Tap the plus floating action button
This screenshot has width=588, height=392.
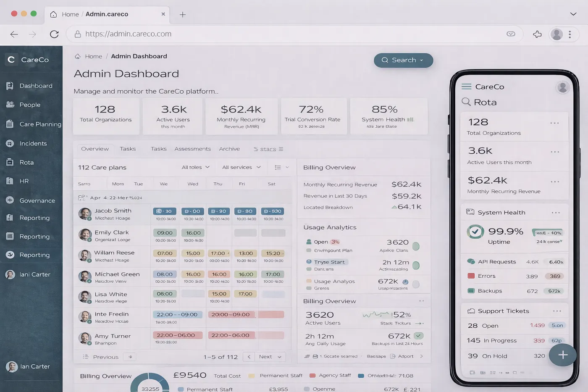(562, 355)
